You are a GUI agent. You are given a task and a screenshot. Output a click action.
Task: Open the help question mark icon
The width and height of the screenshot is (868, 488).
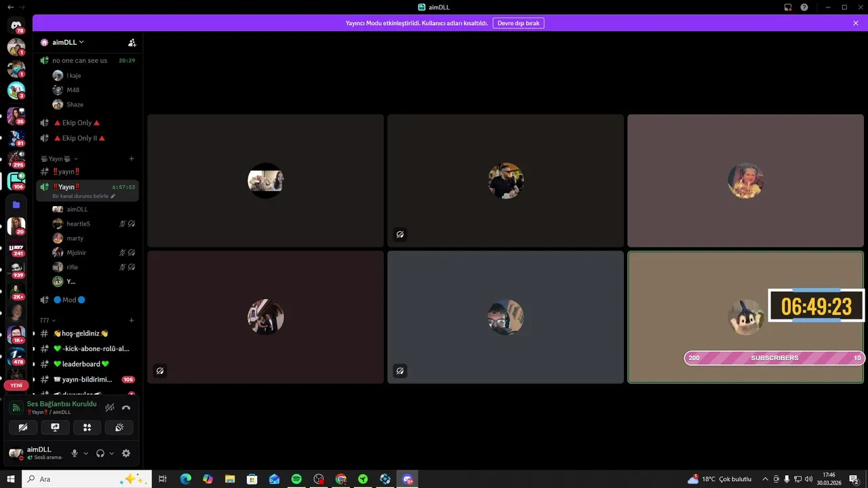(804, 7)
